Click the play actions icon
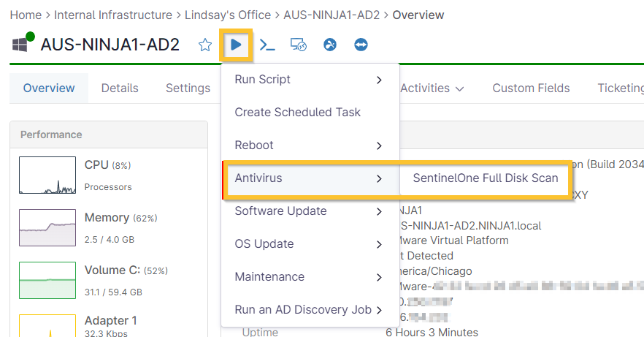Viewport: 644px width, 337px height. (x=236, y=45)
